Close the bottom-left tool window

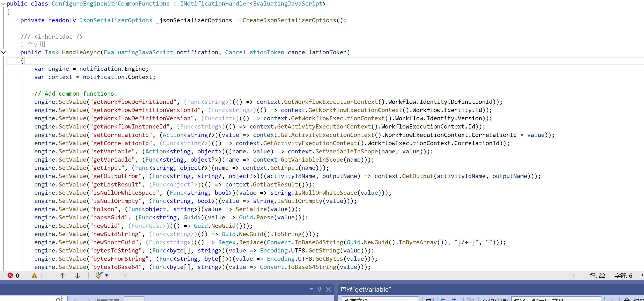tap(328, 289)
